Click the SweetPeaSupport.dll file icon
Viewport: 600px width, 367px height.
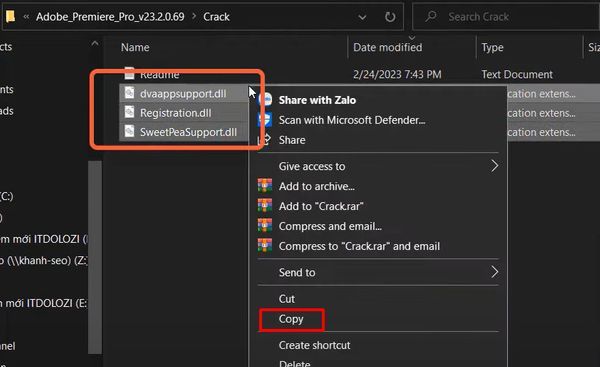130,132
